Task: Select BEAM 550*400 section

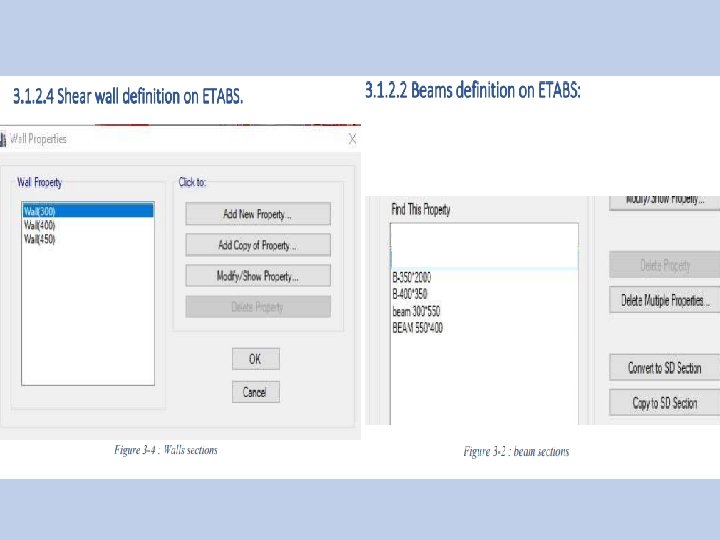Action: (x=417, y=328)
